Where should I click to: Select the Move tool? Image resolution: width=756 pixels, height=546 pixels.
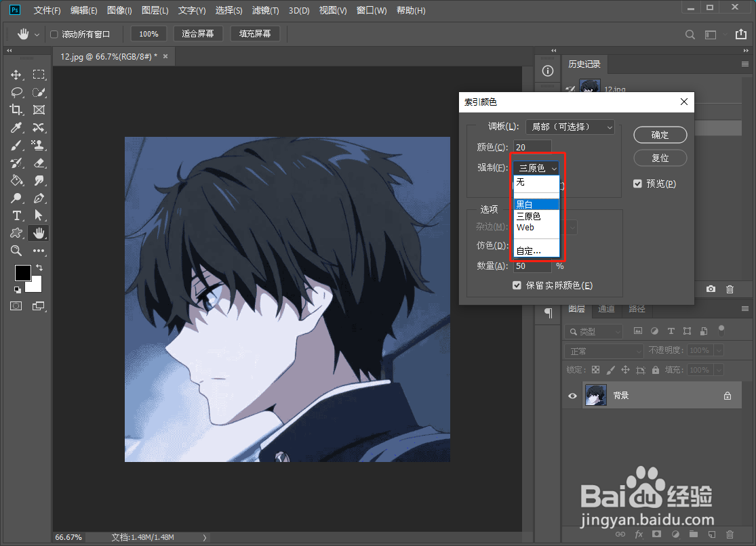pyautogui.click(x=16, y=75)
